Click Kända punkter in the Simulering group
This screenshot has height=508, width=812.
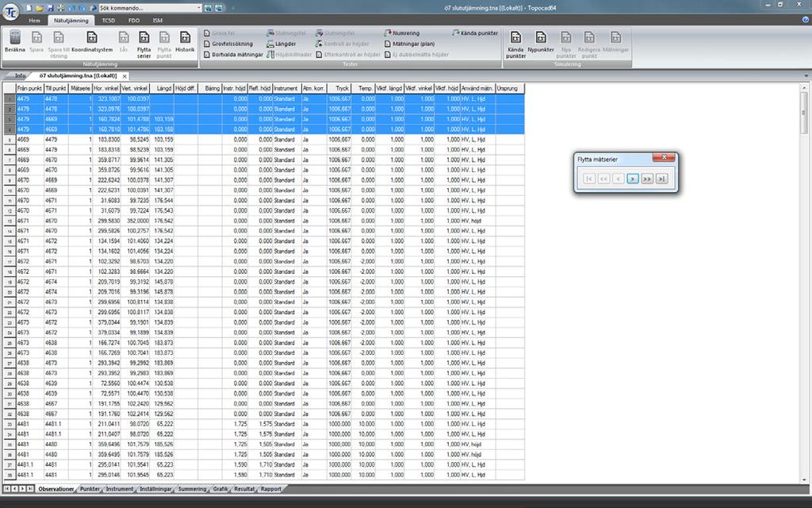[515, 44]
